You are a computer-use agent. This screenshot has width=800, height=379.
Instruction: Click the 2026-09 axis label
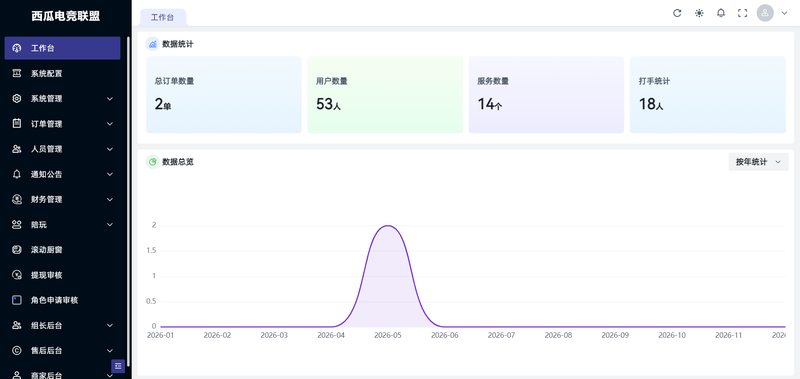click(x=615, y=335)
